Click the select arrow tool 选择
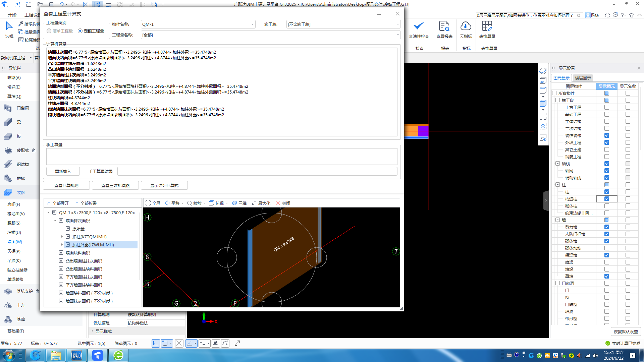 click(x=9, y=29)
